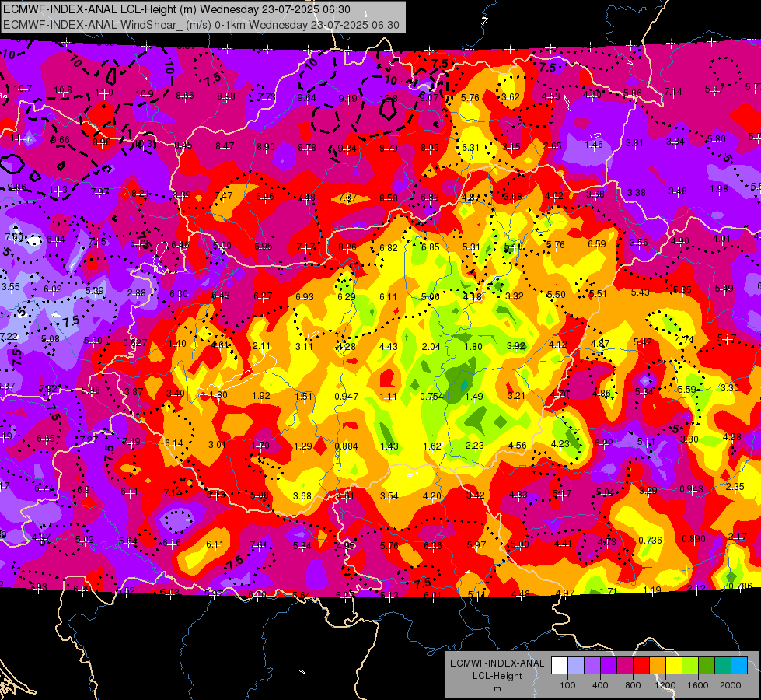The image size is (761, 700).
Task: Click the '400' legend tick label
Action: pyautogui.click(x=600, y=685)
